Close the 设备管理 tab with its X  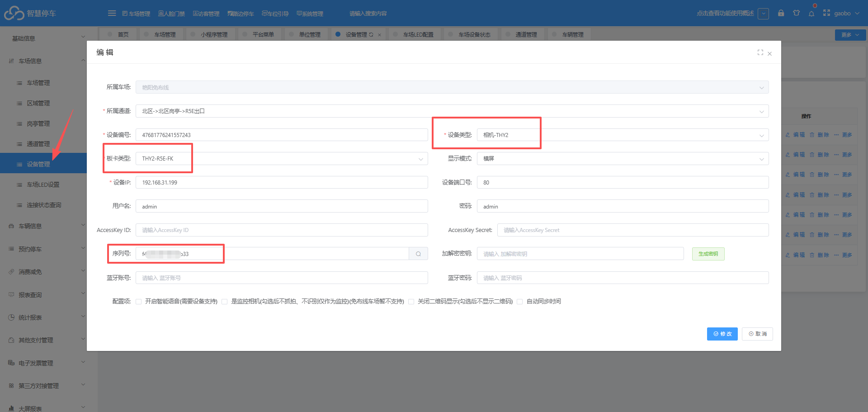pos(379,35)
